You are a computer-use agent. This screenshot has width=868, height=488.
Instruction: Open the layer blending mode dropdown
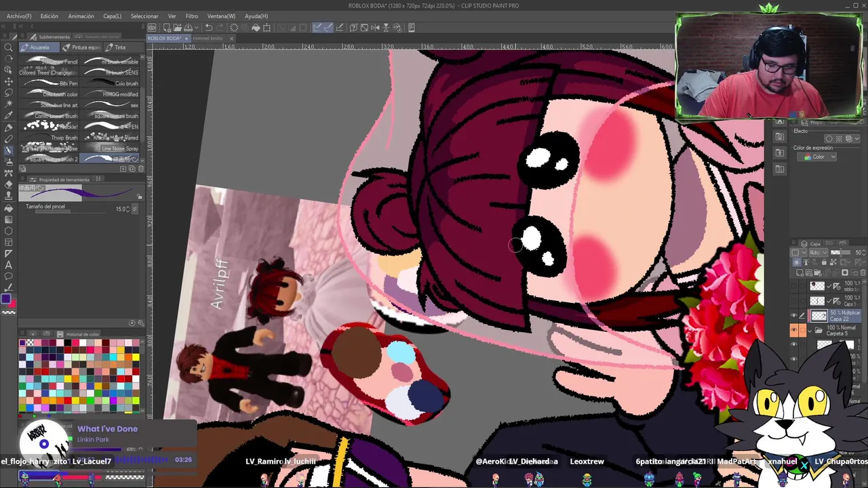[818, 252]
